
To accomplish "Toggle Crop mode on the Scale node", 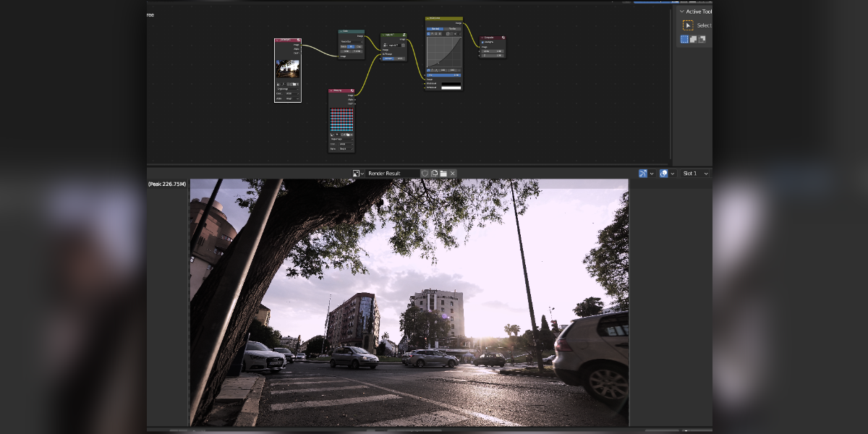I will pos(359,47).
